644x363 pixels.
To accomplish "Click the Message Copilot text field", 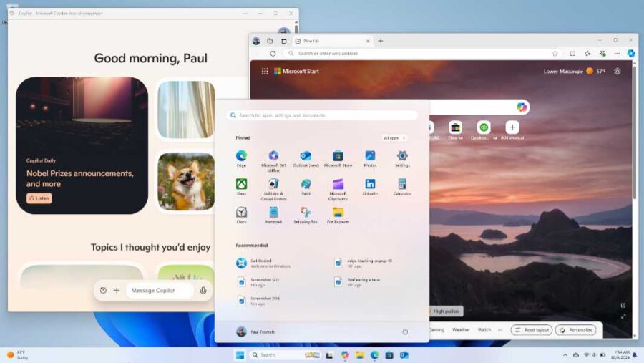I will point(160,290).
